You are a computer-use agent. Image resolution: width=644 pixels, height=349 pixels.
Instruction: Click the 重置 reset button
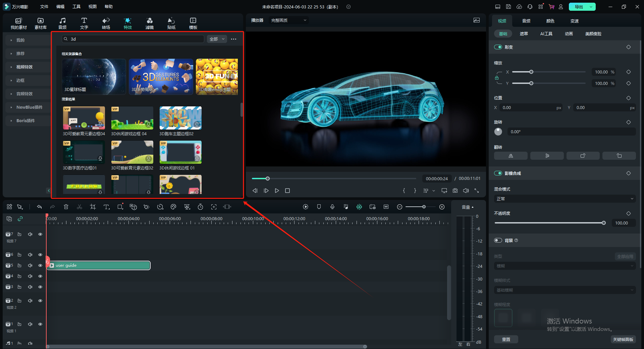(x=506, y=340)
